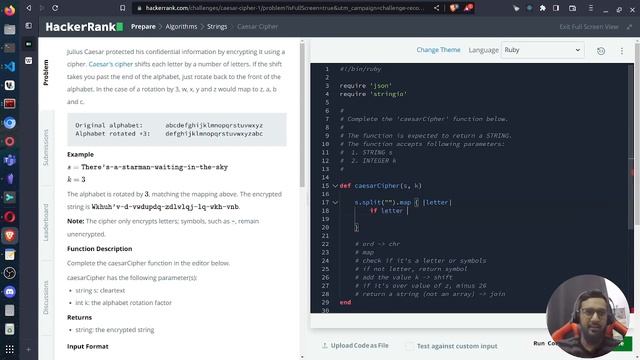
Task: Toggle vertical tabs panel icon
Action: click(28, 26)
